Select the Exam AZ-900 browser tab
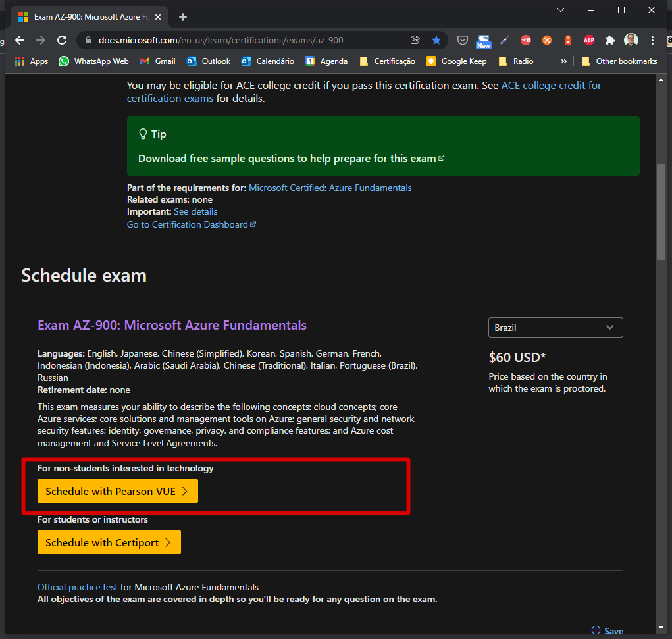The width and height of the screenshot is (672, 639). [x=89, y=17]
